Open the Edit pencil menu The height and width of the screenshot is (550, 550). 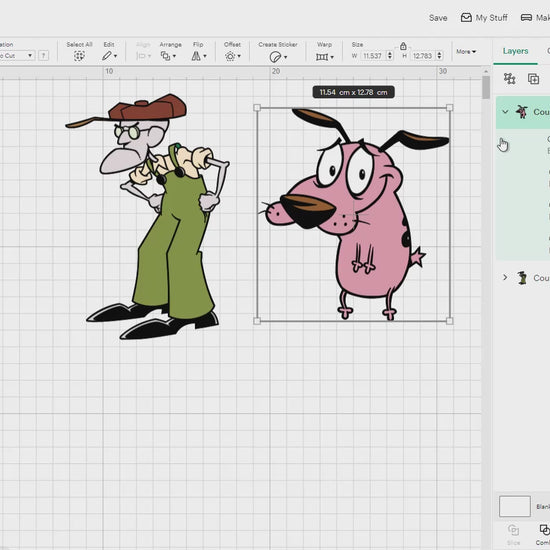coord(109,56)
